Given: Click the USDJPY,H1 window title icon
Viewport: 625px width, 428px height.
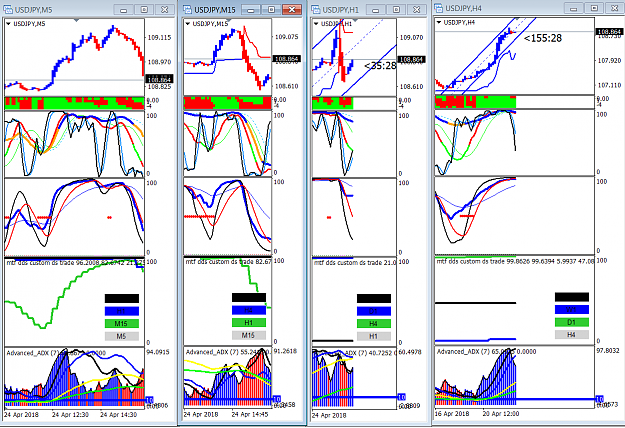Looking at the screenshot, I should 316,9.
